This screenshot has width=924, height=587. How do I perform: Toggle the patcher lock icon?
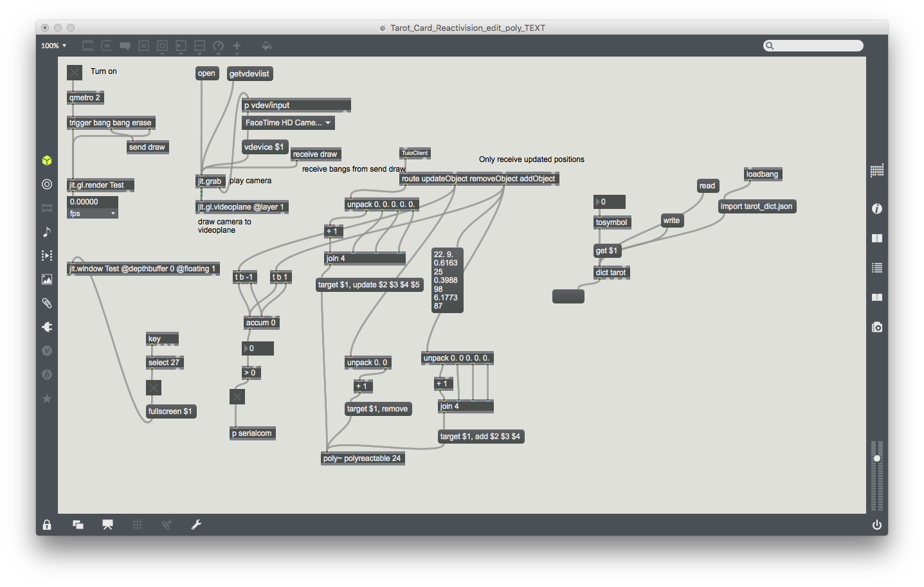[x=47, y=525]
